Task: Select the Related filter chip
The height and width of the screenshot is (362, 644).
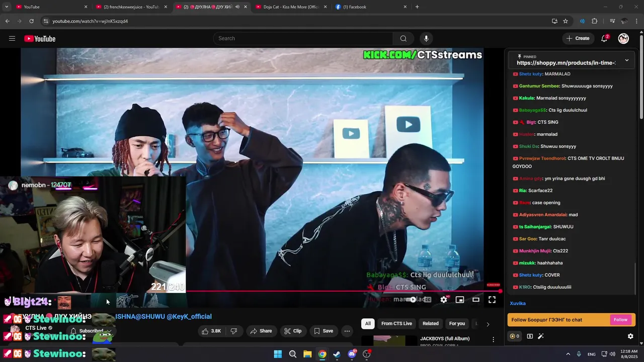Action: tap(431, 324)
